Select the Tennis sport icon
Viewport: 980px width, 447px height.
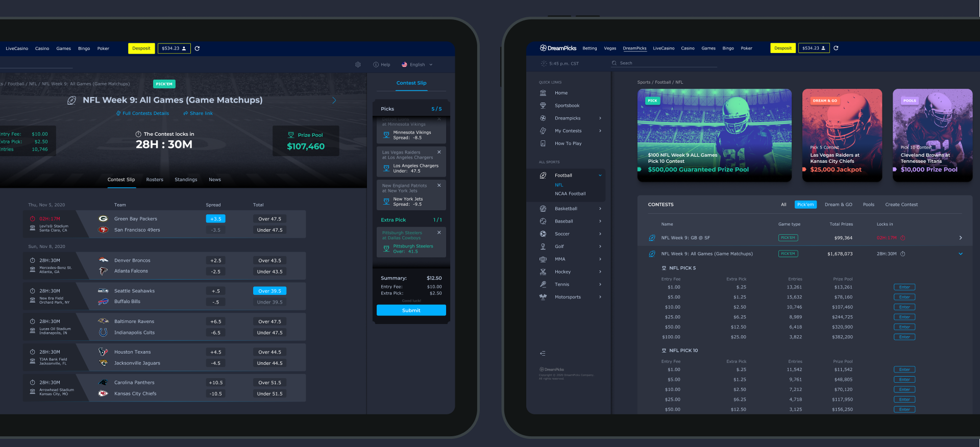tap(543, 284)
